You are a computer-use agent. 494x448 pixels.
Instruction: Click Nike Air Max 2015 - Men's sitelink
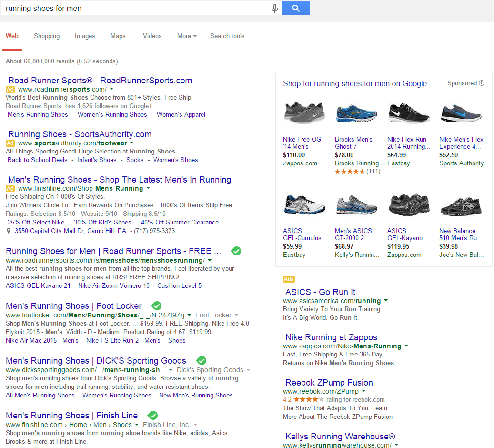pos(42,340)
